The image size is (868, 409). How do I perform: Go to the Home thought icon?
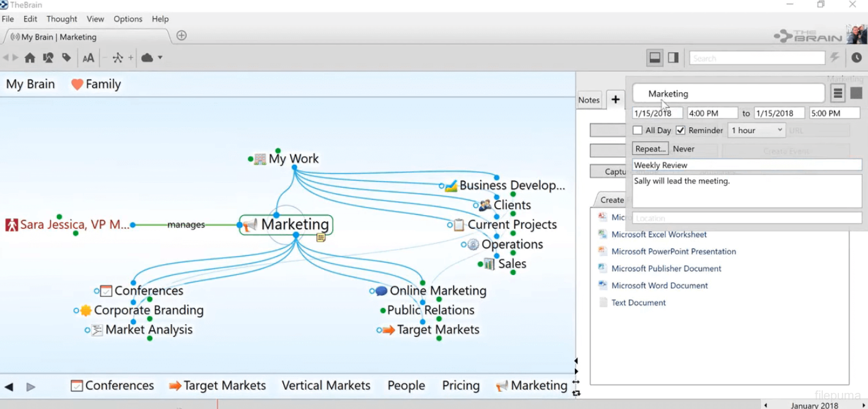29,58
